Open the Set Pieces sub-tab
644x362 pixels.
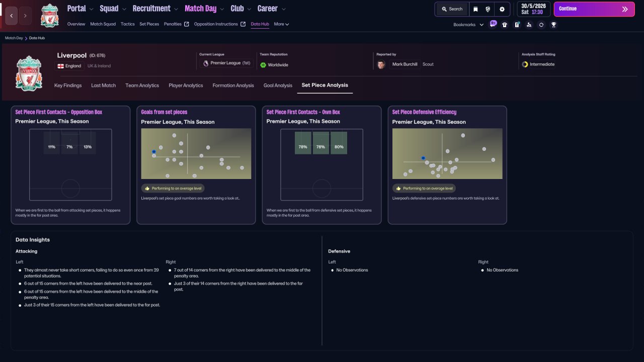[x=149, y=24]
